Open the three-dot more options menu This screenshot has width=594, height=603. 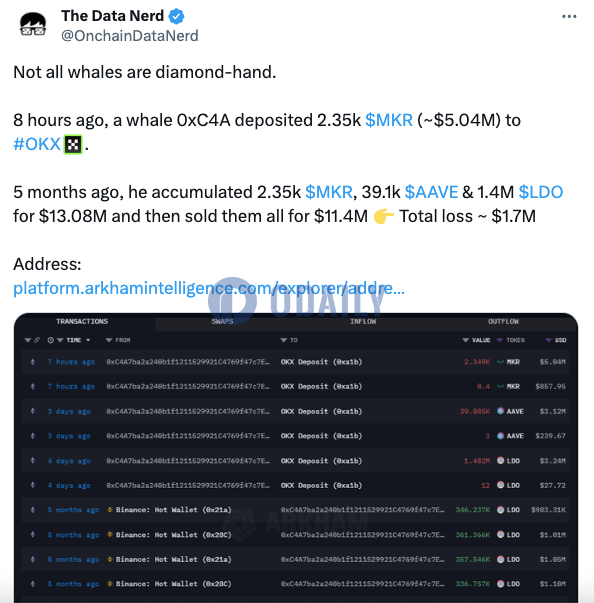pyautogui.click(x=569, y=17)
